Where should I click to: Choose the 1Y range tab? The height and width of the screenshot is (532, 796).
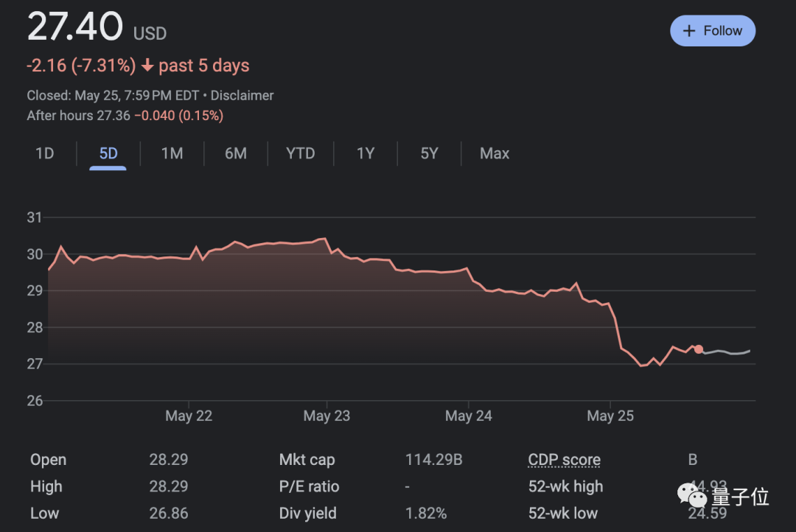(366, 153)
